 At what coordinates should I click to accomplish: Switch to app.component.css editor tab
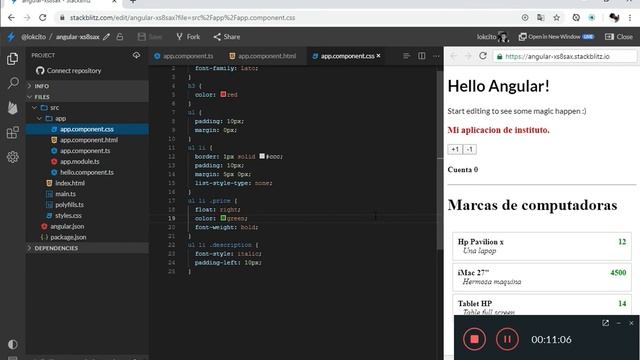[x=346, y=56]
